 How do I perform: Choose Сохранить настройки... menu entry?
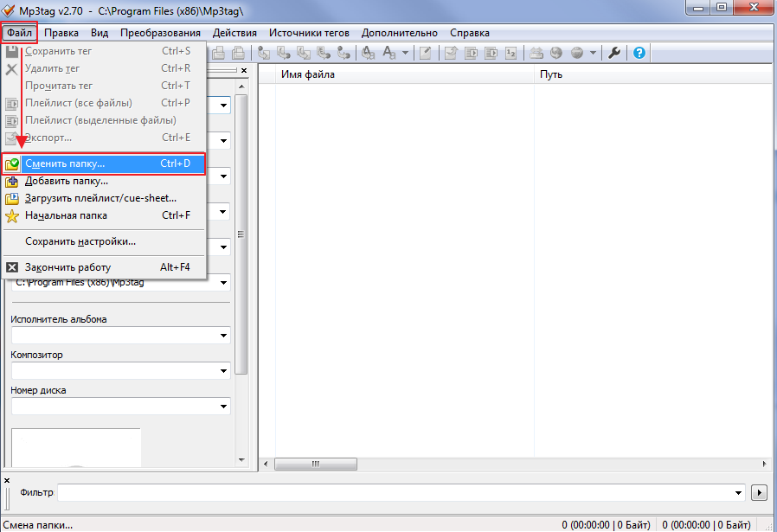[104, 241]
